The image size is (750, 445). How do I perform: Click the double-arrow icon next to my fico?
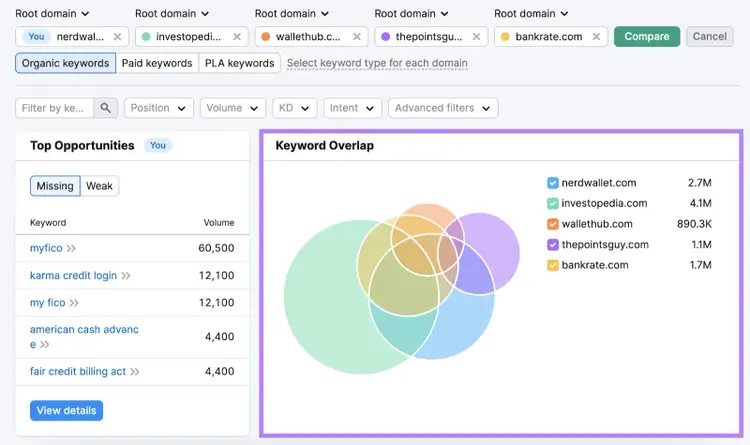74,303
